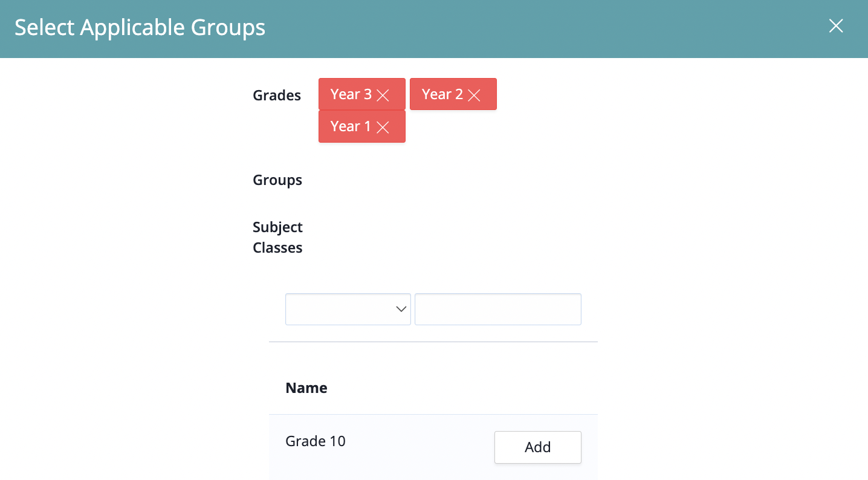Remove the Year 3 grade tag
The height and width of the screenshot is (480, 868).
tap(383, 95)
